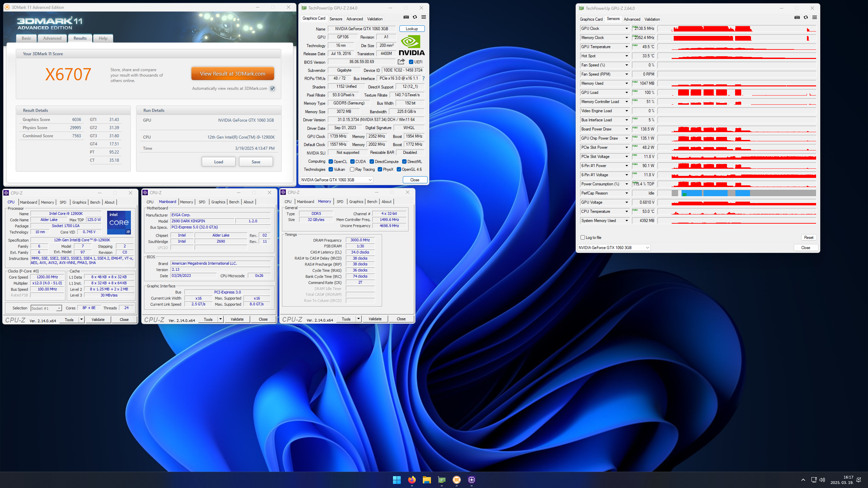
Task: Open the GPU Clock sensor dropdown arrow
Action: click(x=627, y=28)
